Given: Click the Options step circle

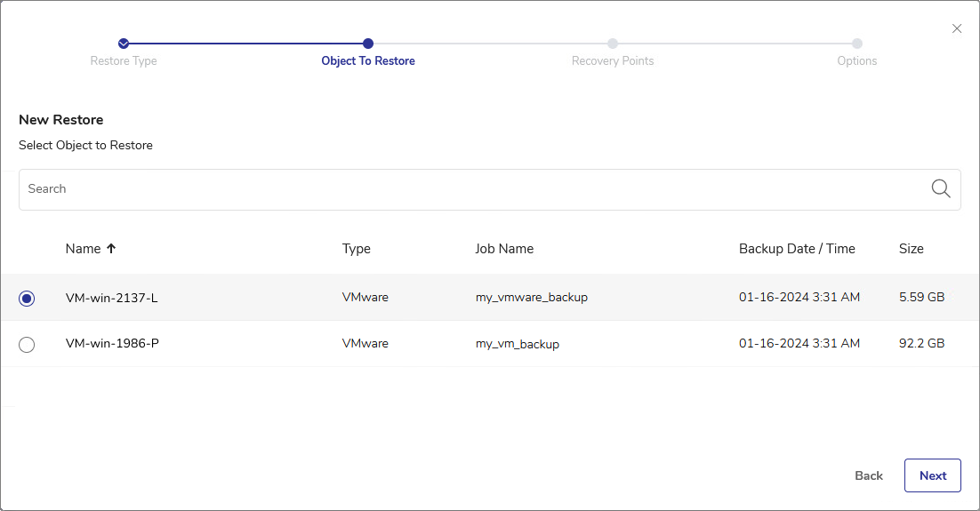Looking at the screenshot, I should coord(857,44).
